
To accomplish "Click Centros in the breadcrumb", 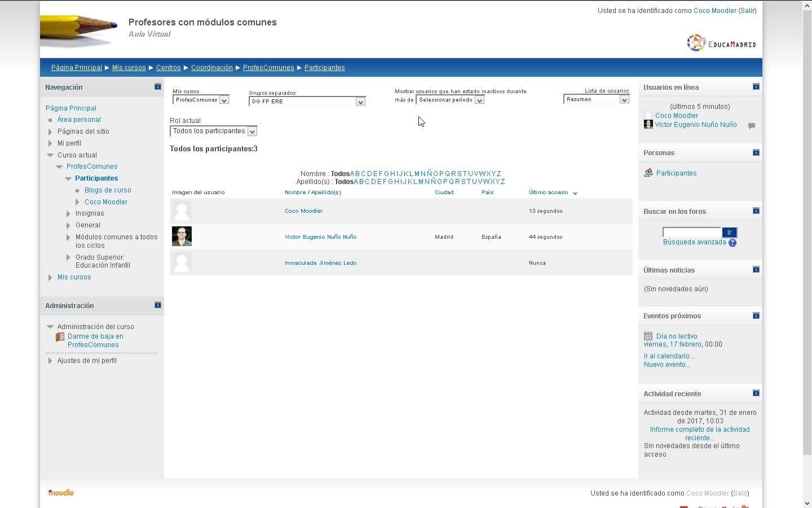I will click(x=169, y=68).
